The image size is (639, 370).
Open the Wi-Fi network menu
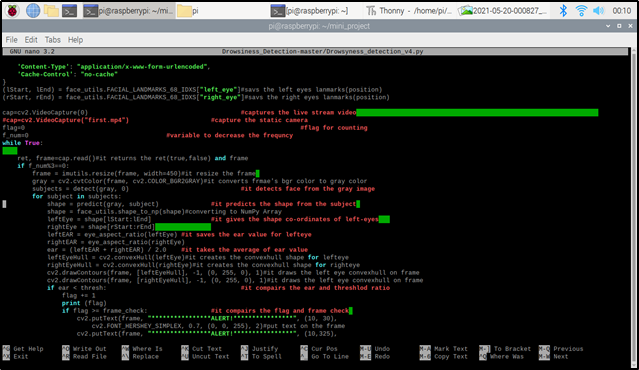pos(581,11)
